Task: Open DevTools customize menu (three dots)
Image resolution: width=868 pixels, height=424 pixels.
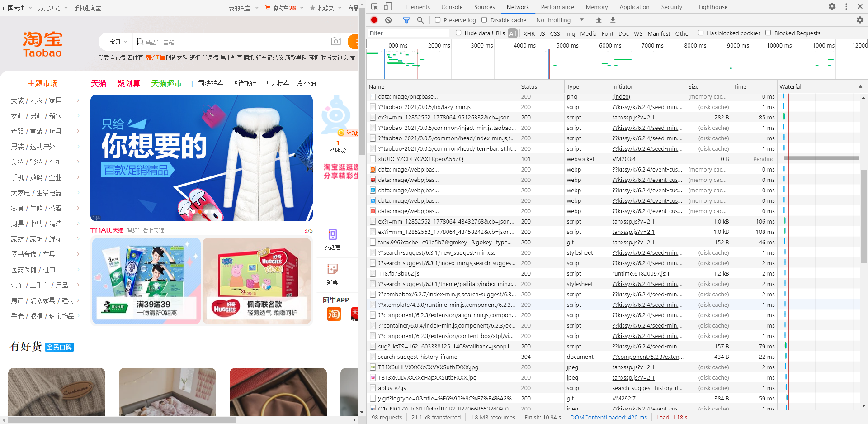Action: click(x=846, y=7)
